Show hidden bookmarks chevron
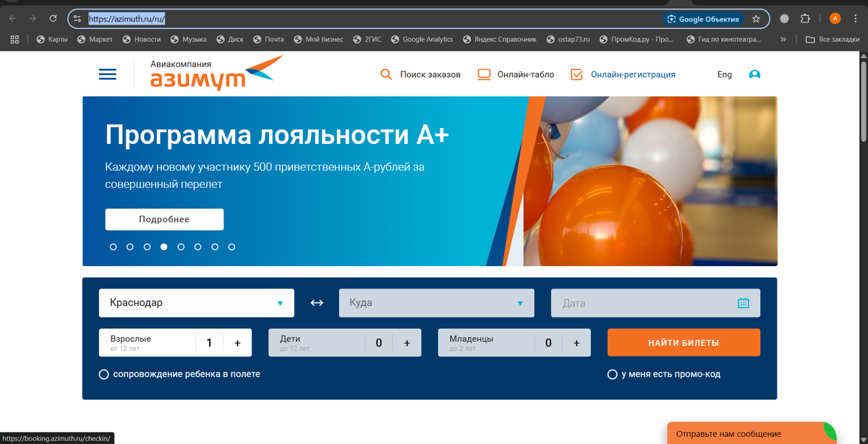The image size is (868, 444). point(783,40)
